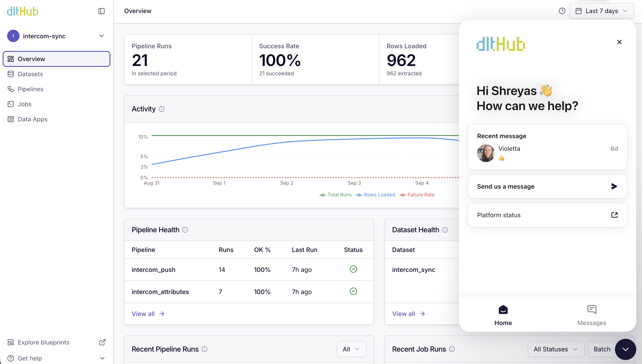Click the Recent Pipeline Runs info icon

pos(204,349)
